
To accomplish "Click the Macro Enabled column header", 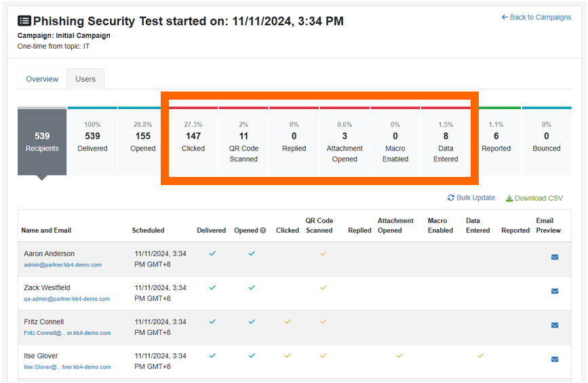I will (x=440, y=225).
